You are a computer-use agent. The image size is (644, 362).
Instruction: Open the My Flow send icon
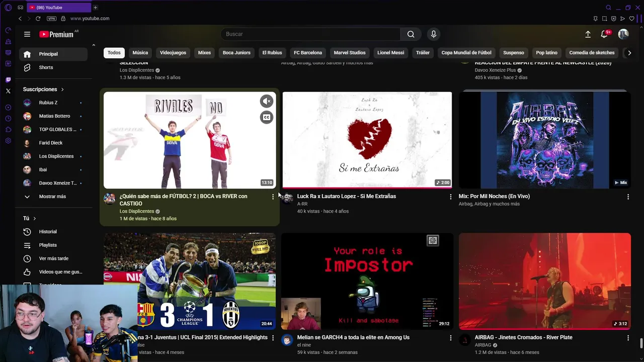[622, 19]
